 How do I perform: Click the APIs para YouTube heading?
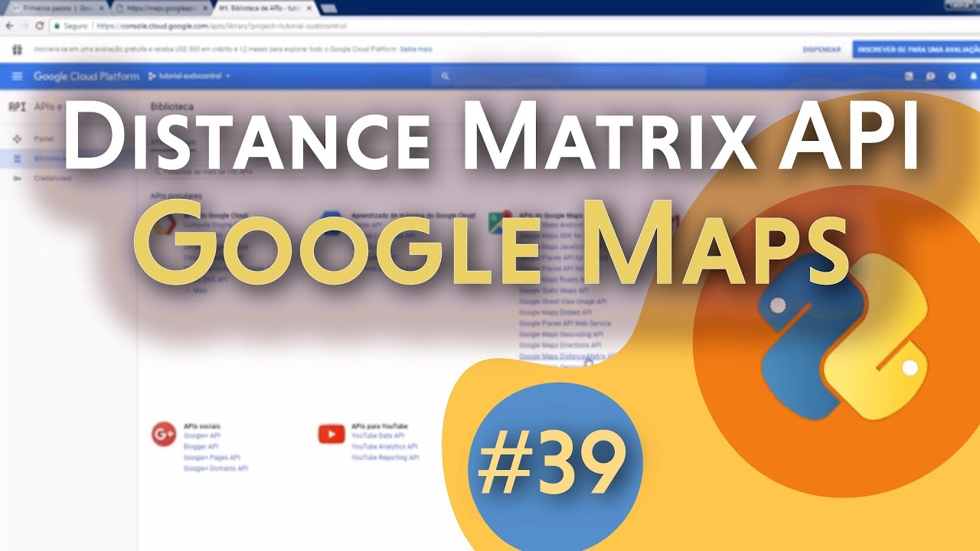pos(379,425)
